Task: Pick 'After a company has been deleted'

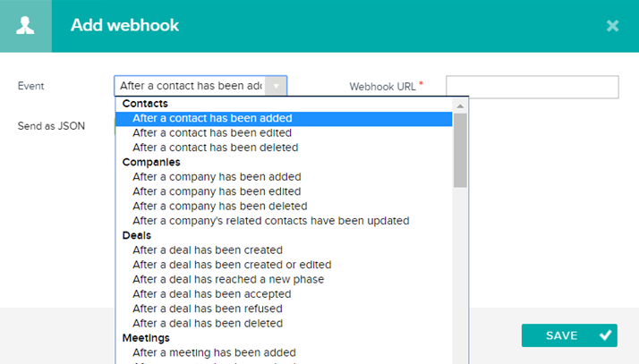Action: tap(218, 206)
